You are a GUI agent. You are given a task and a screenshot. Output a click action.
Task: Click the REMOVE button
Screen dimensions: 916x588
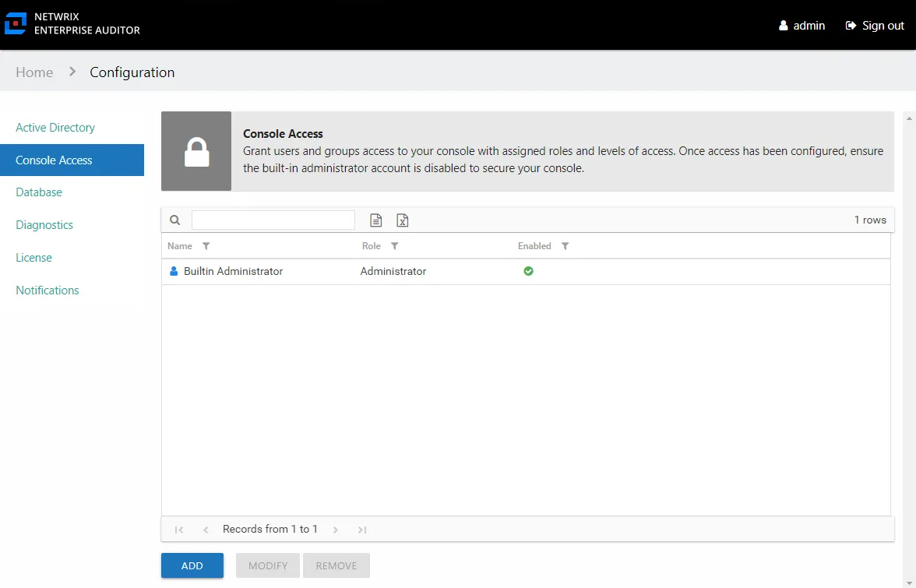pyautogui.click(x=336, y=565)
